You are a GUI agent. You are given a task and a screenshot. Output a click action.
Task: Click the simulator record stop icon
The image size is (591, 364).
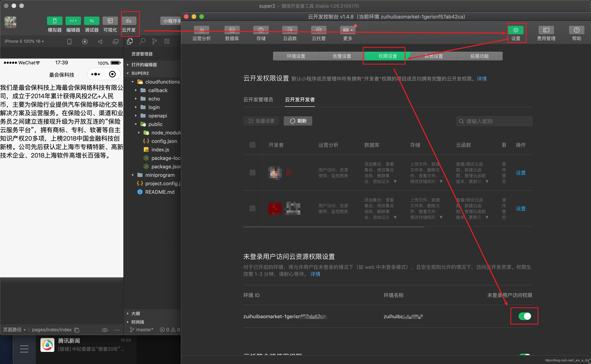point(85,41)
